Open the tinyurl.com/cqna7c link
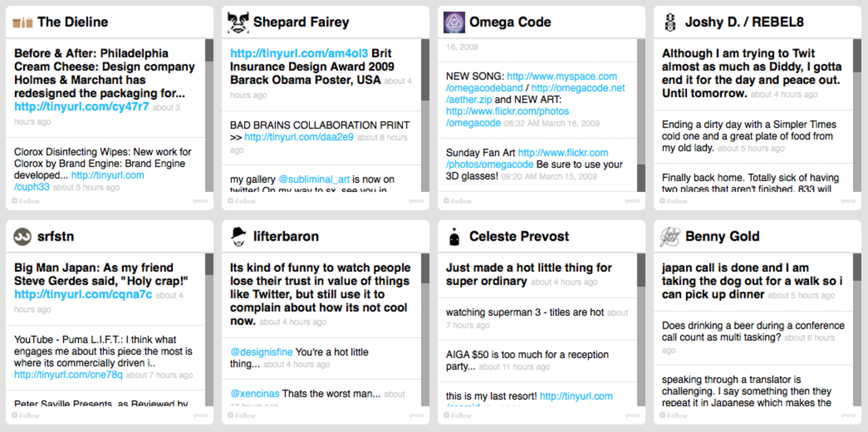This screenshot has width=868, height=432. click(83, 294)
